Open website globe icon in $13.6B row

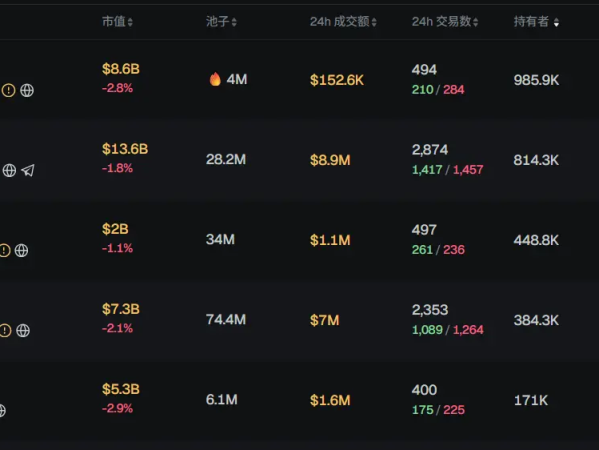(x=9, y=170)
